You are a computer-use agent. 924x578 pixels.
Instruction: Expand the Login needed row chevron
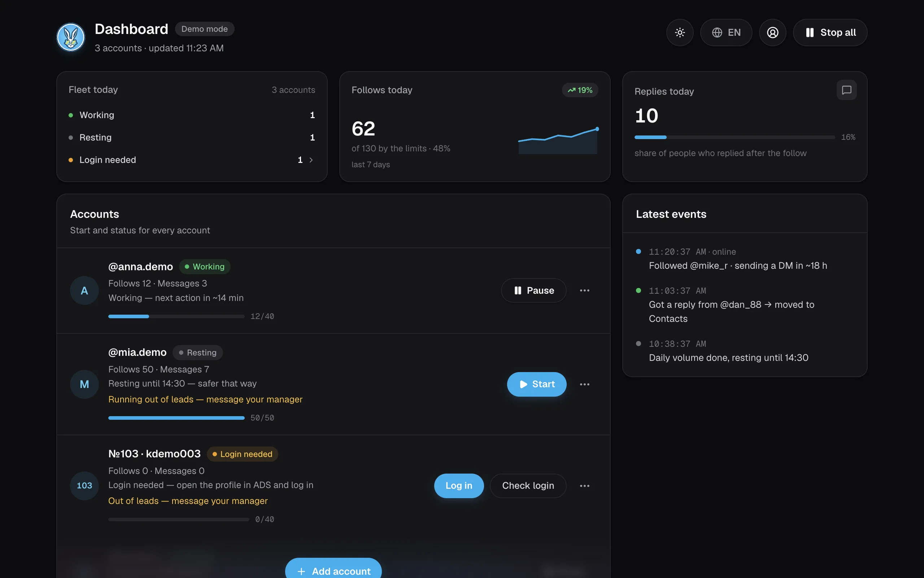click(311, 160)
